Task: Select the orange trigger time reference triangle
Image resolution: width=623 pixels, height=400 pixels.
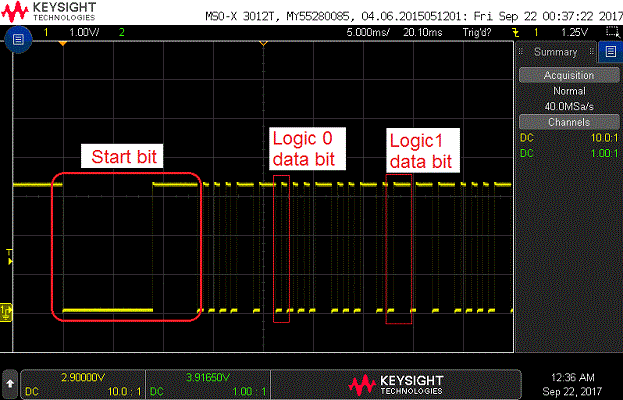Action: pyautogui.click(x=62, y=43)
